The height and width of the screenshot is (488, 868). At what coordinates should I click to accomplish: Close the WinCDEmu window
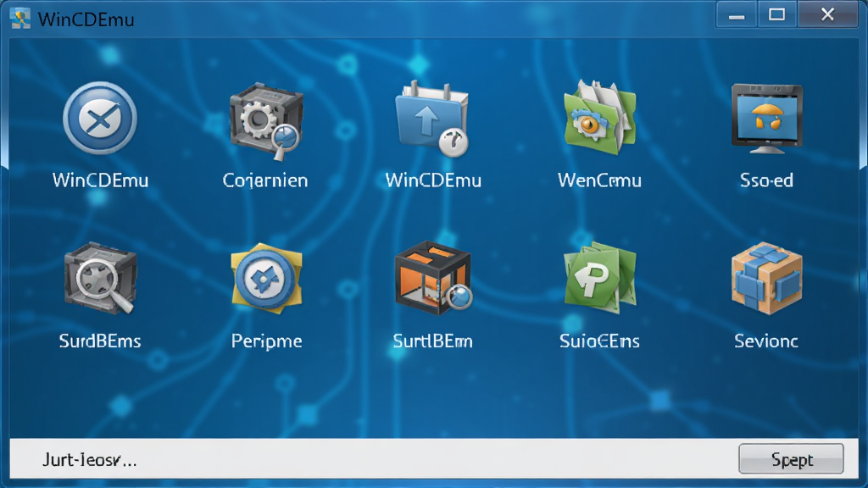point(827,15)
